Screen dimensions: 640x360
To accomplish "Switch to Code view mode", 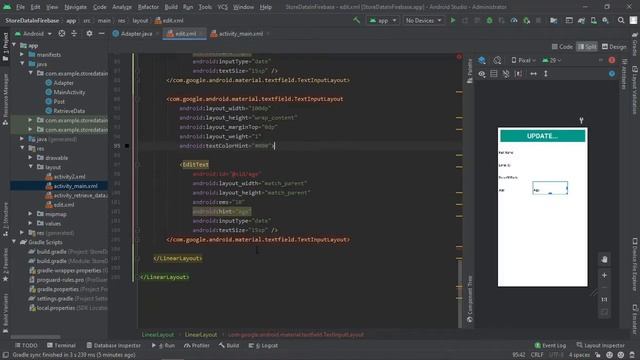I will (x=562, y=47).
